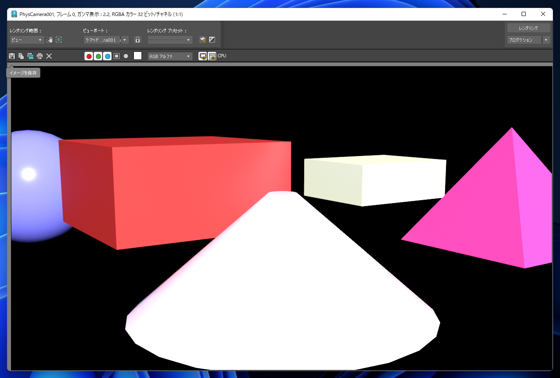Open Environment and Effects dialog icon
Viewport: 560px width, 378px height.
tap(212, 40)
